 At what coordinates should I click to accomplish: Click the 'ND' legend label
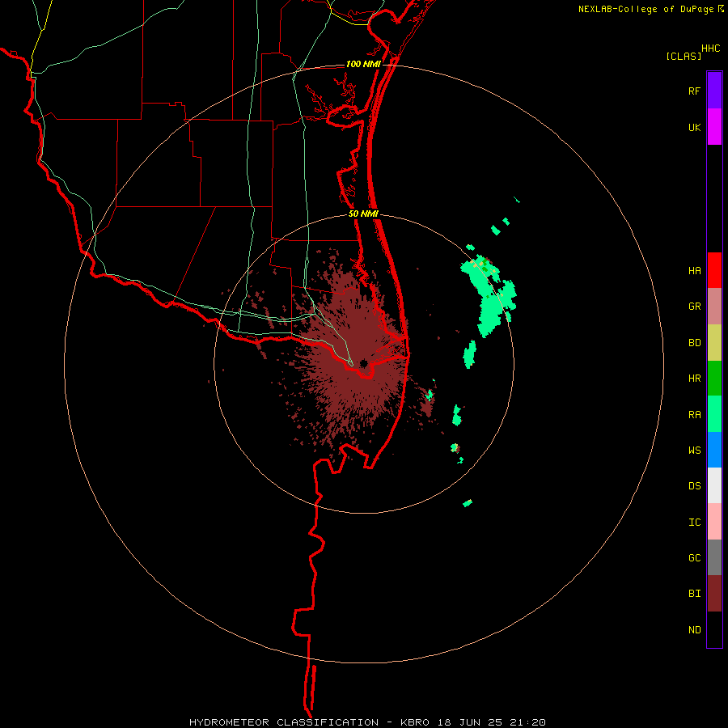(694, 630)
